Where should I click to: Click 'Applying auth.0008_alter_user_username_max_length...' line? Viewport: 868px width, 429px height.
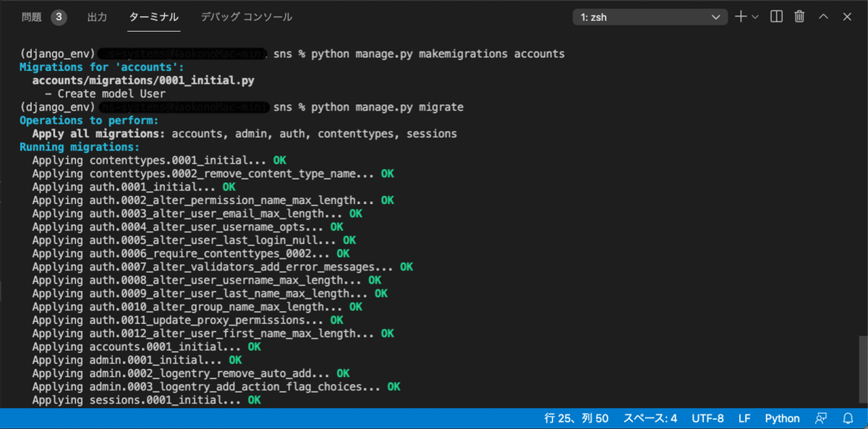(x=207, y=280)
